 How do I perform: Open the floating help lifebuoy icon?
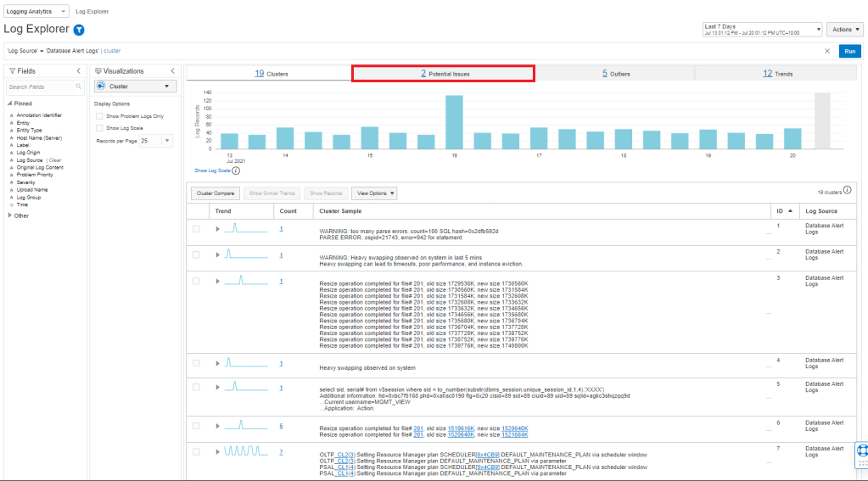[x=860, y=450]
